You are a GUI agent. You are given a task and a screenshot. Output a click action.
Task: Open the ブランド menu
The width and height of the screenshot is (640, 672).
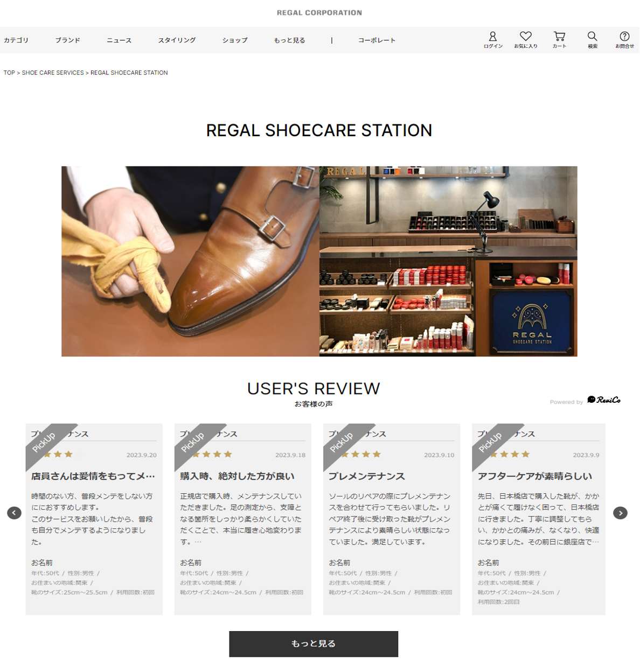click(68, 40)
